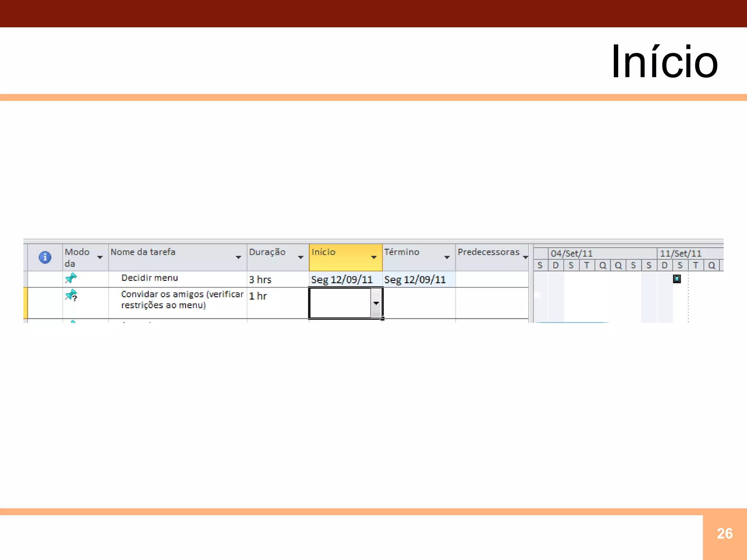The width and height of the screenshot is (747, 560).
Task: Click pin icon with question mark
Action: click(71, 295)
